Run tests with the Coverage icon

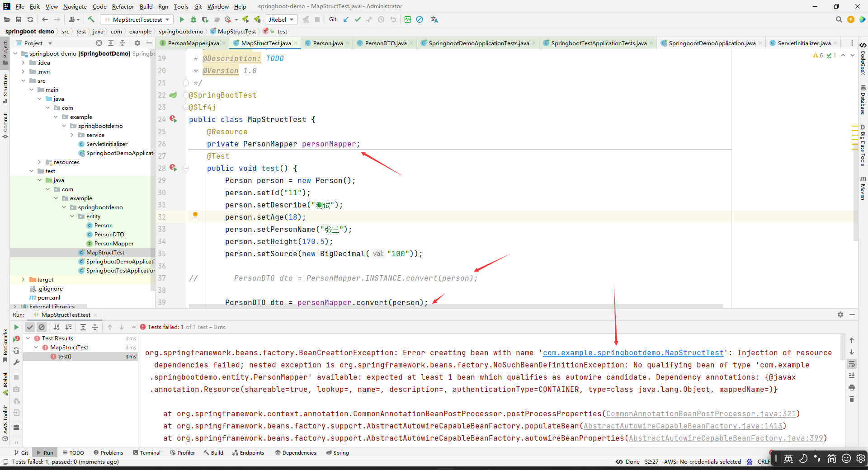205,19
